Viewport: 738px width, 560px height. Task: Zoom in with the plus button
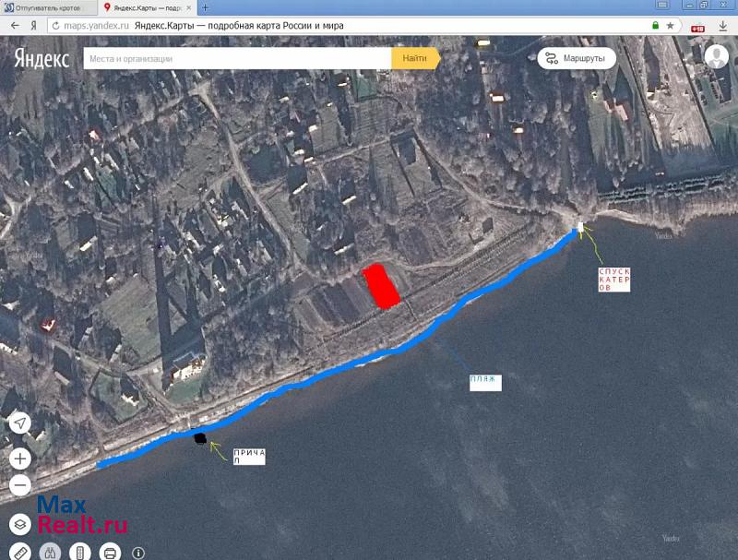pyautogui.click(x=20, y=459)
